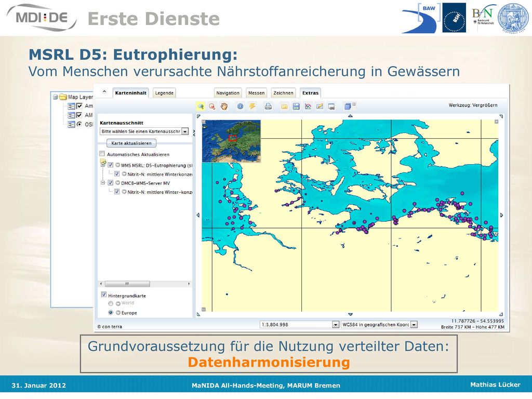Pan map northwest with corner arrow

pyautogui.click(x=198, y=116)
